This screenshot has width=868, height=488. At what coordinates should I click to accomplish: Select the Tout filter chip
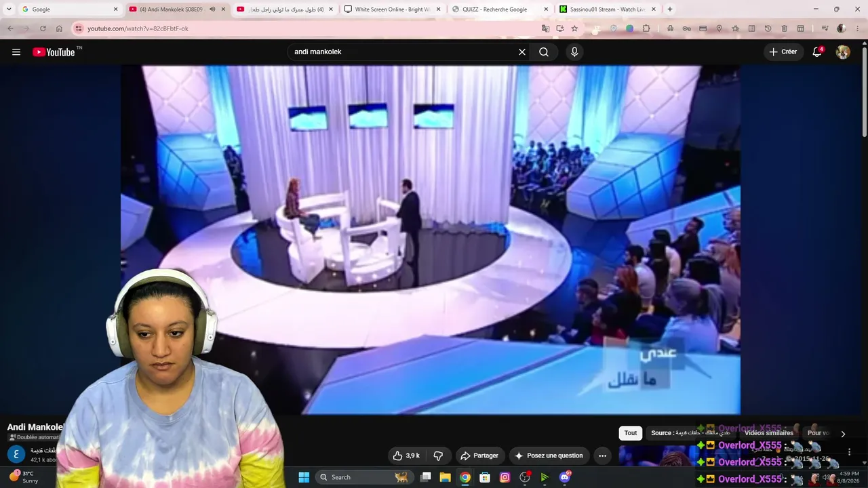pyautogui.click(x=631, y=433)
